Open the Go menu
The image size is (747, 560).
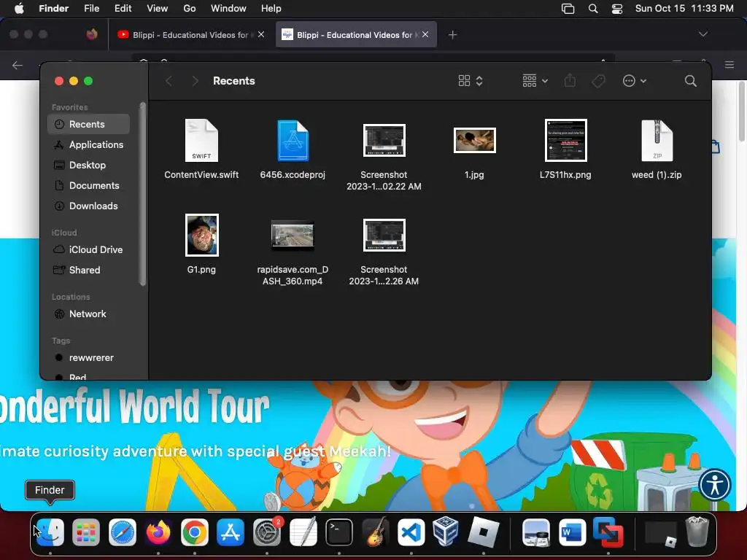point(190,9)
